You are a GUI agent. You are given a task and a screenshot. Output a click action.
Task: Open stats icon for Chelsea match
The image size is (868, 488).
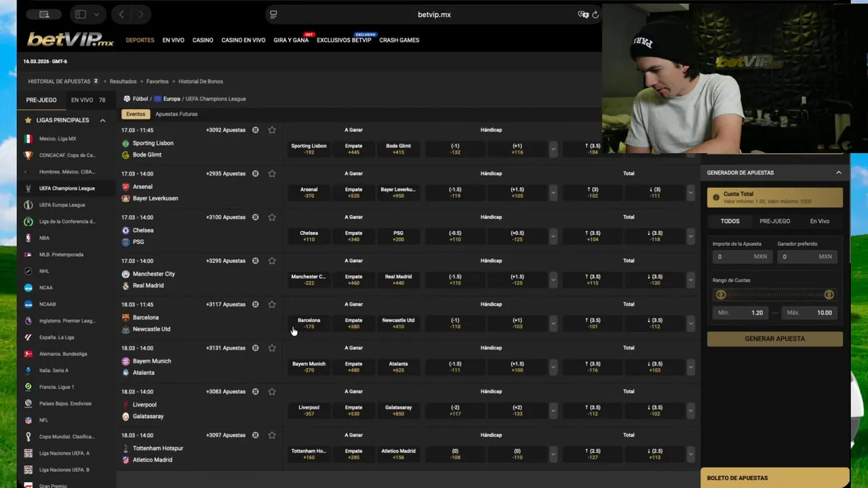(x=256, y=218)
